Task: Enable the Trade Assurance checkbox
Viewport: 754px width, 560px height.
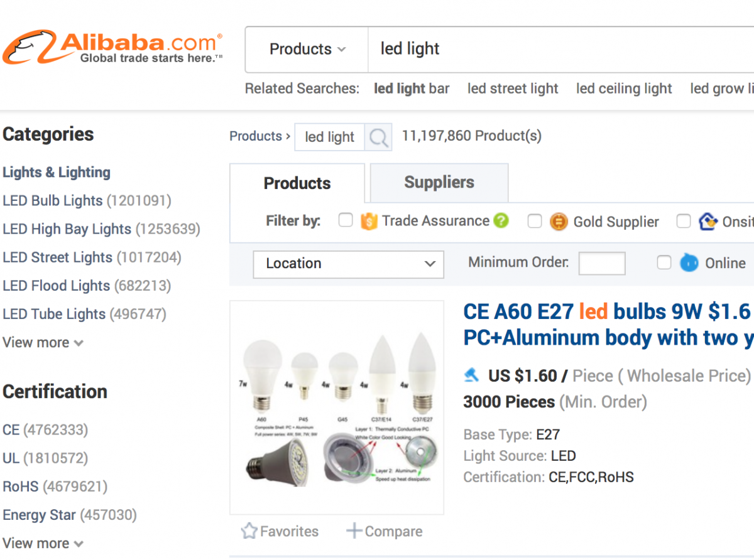Action: 346,220
